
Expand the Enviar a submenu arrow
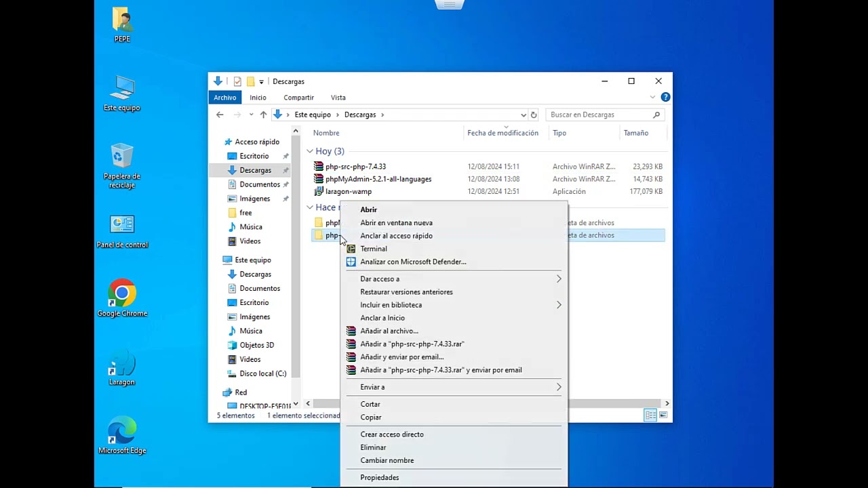click(559, 387)
